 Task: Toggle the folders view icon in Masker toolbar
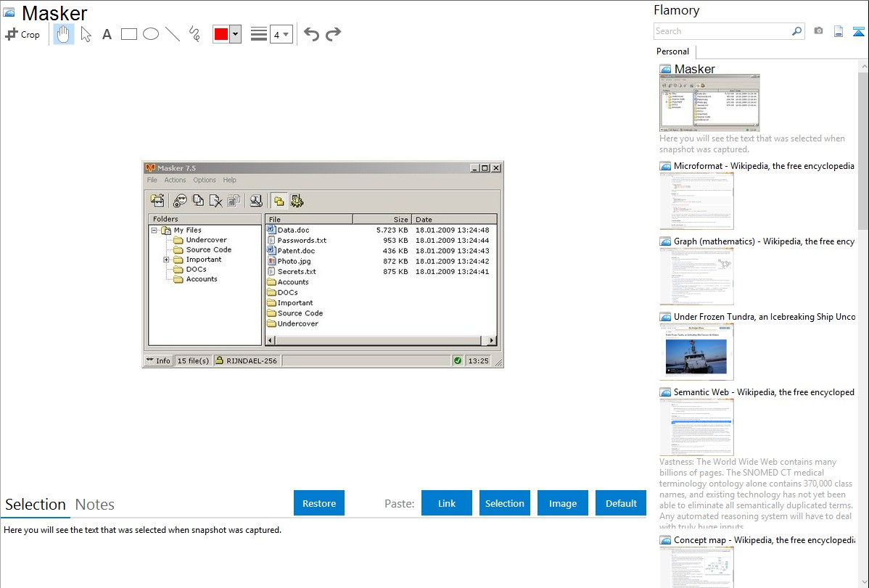279,201
